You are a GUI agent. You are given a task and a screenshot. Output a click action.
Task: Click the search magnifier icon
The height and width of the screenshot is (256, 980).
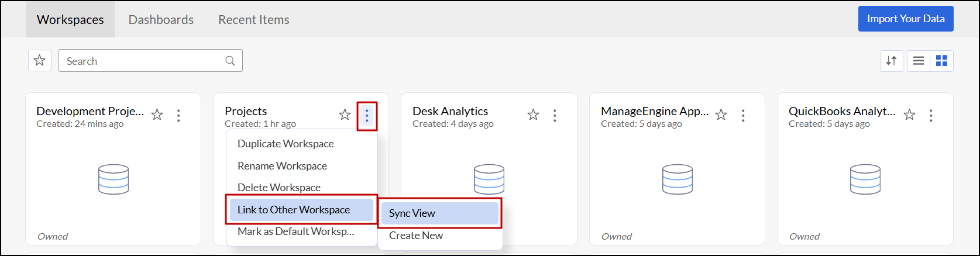coord(230,61)
